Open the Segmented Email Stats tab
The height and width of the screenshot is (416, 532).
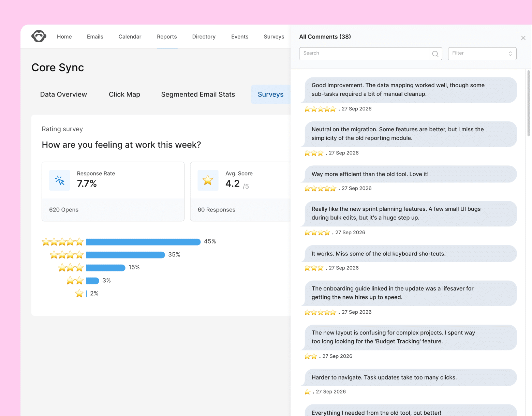pos(198,94)
